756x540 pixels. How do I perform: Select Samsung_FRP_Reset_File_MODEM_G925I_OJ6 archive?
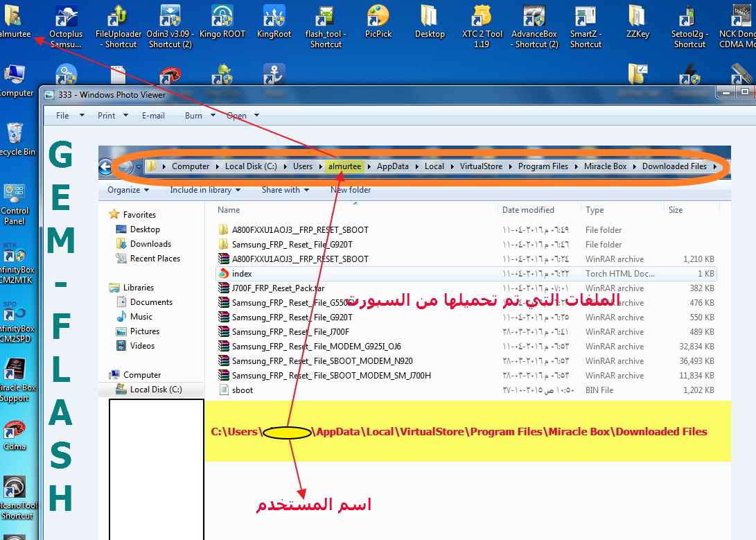point(466,346)
